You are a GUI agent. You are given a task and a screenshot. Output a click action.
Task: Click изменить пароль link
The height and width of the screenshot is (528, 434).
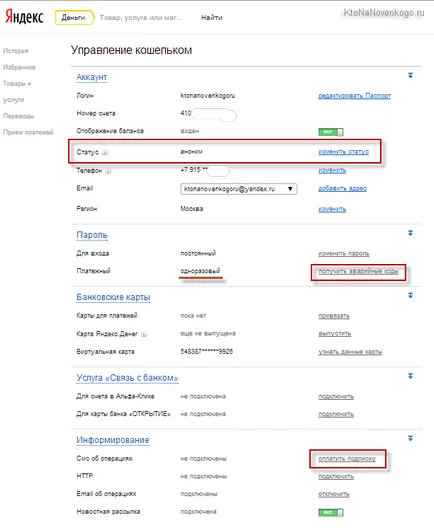[x=344, y=254]
